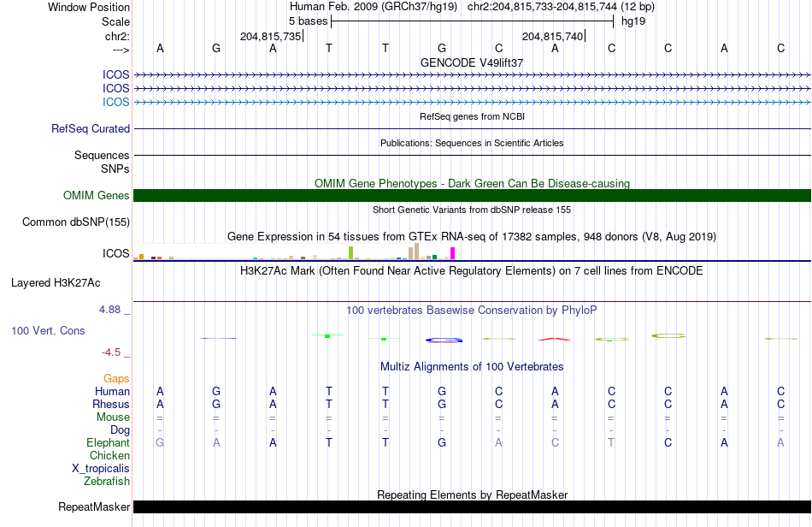Select the X_tropicalis species label
This screenshot has height=527, width=812.
pyautogui.click(x=101, y=469)
